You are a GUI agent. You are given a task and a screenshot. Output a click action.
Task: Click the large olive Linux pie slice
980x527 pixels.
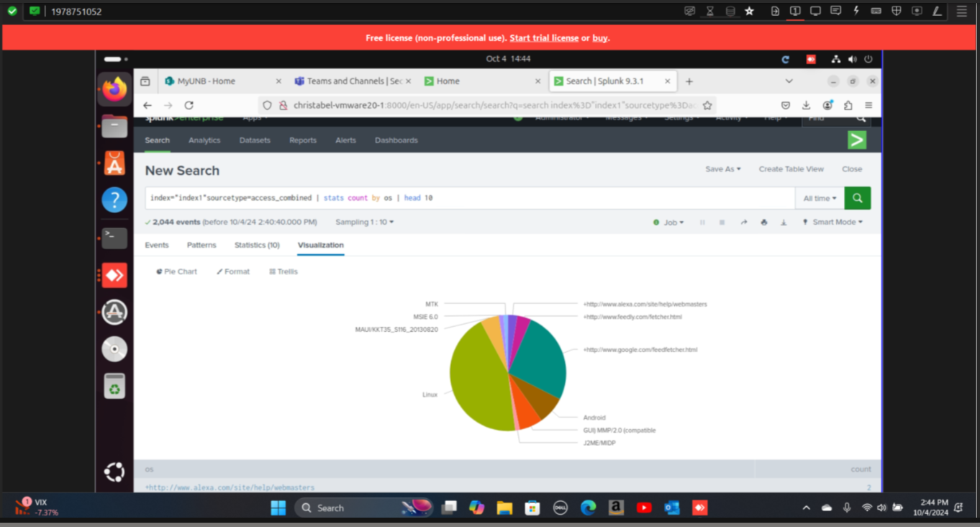[x=478, y=382]
